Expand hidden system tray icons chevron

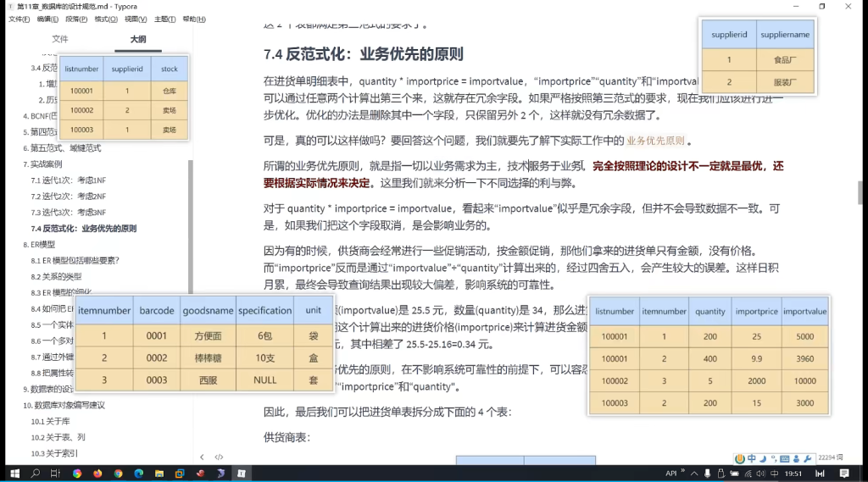click(693, 474)
